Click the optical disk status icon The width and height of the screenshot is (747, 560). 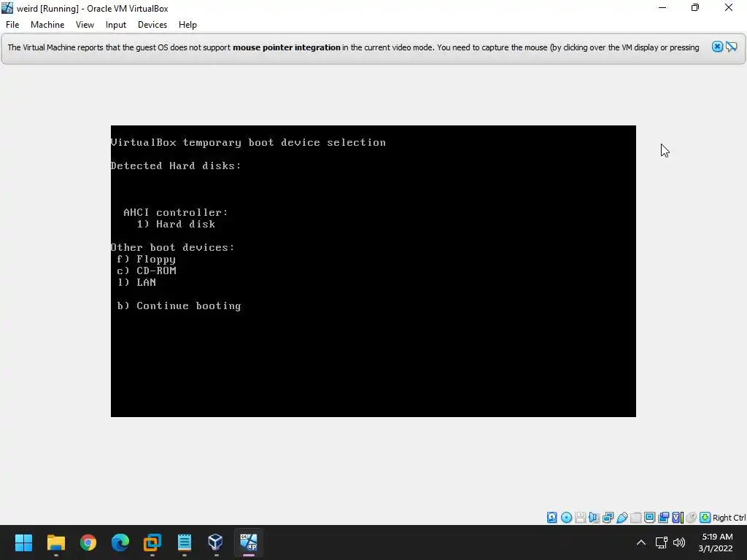coord(566,518)
